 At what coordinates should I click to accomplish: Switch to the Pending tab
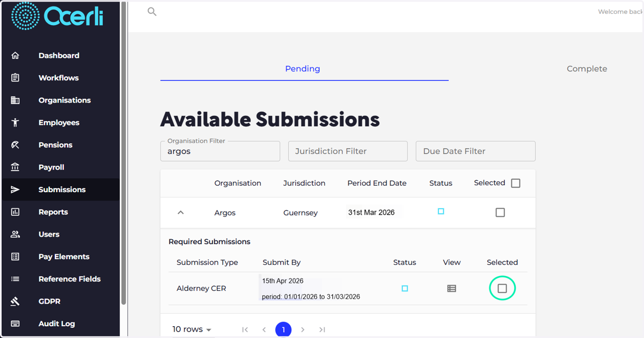(x=303, y=69)
